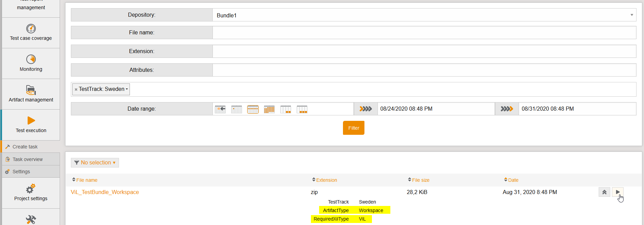Click the first calendar icon with left arrow

pyautogui.click(x=220, y=109)
